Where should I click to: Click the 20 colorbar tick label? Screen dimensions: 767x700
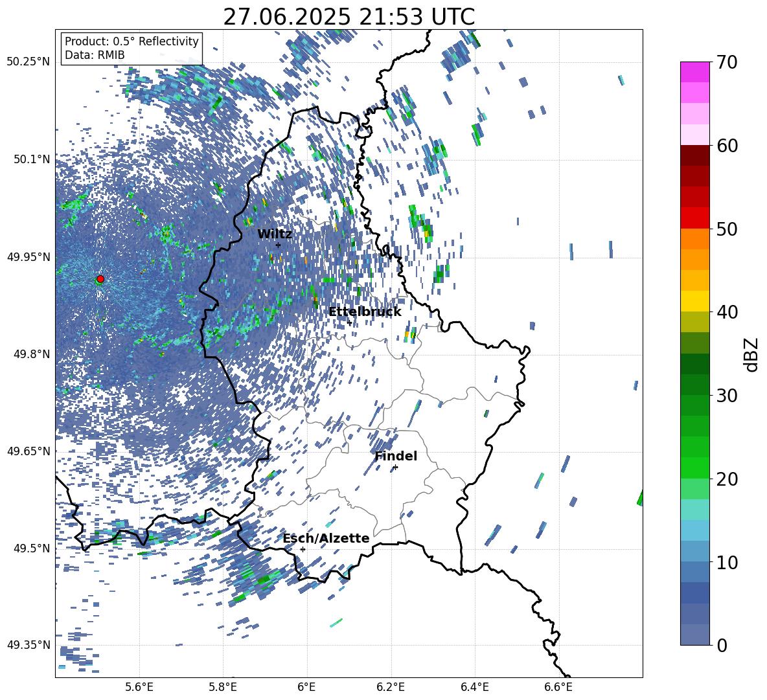[727, 479]
